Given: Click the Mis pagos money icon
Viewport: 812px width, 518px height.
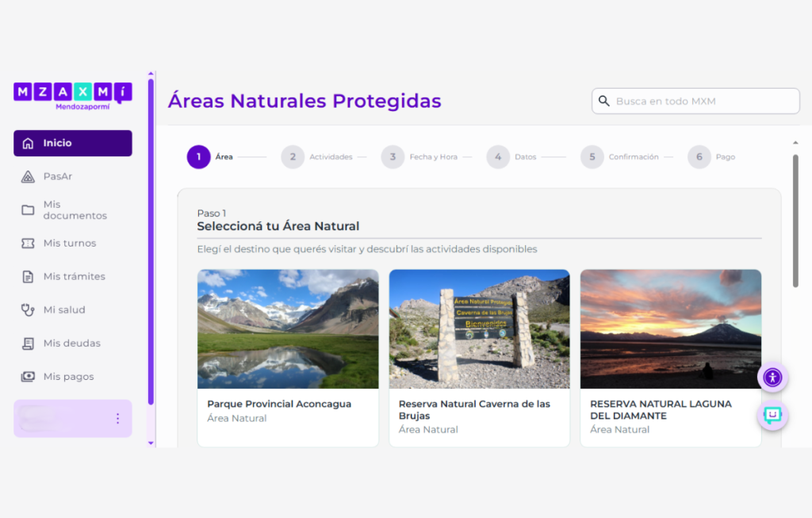Looking at the screenshot, I should pos(28,377).
